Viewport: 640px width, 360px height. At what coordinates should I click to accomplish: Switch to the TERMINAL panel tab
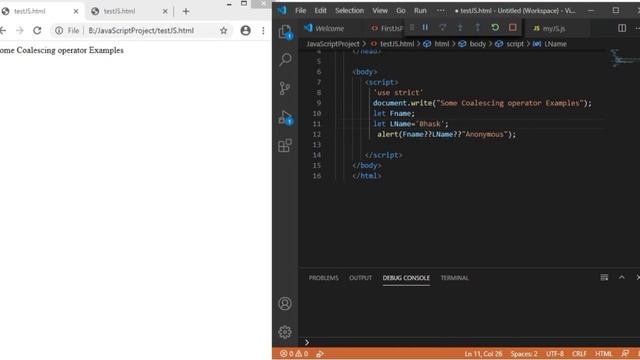click(454, 278)
